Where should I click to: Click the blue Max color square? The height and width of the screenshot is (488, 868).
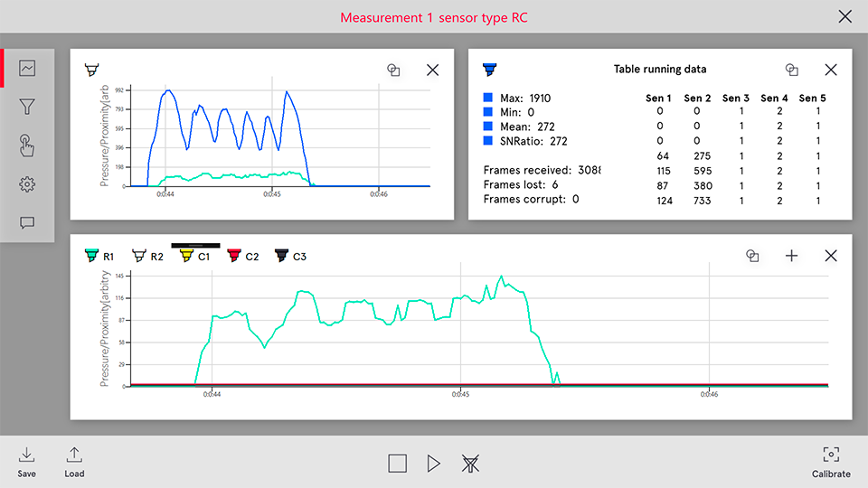(x=488, y=98)
